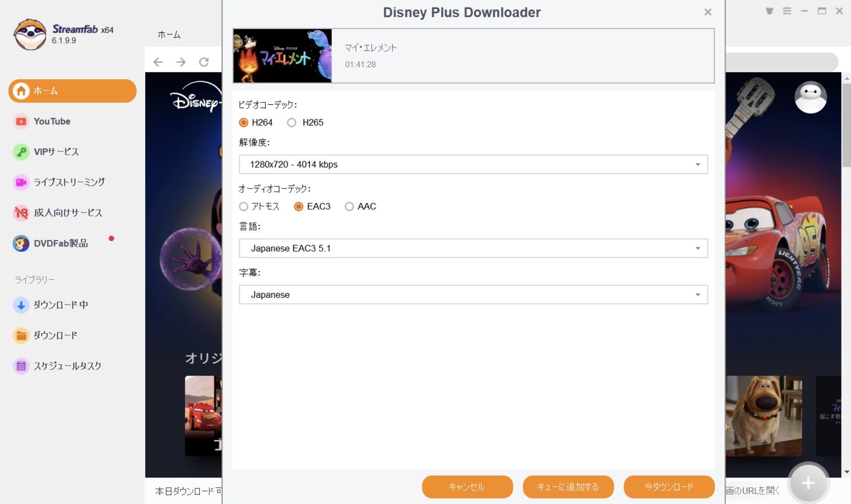Go to ライブストリーミング section
This screenshot has width=851, height=504.
pyautogui.click(x=69, y=182)
